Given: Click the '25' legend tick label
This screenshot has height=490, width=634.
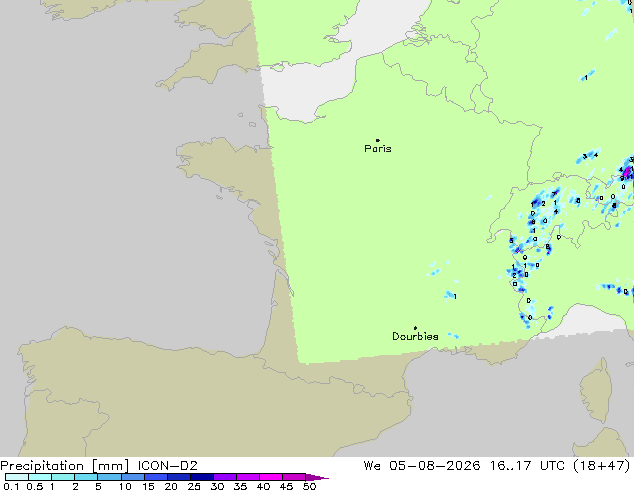Looking at the screenshot, I should point(194,486).
